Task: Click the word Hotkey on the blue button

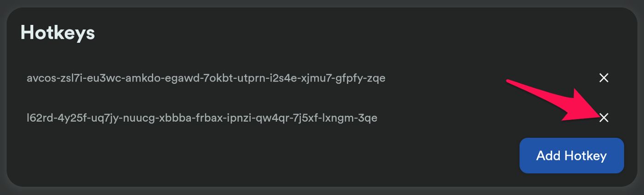Action: (586, 156)
